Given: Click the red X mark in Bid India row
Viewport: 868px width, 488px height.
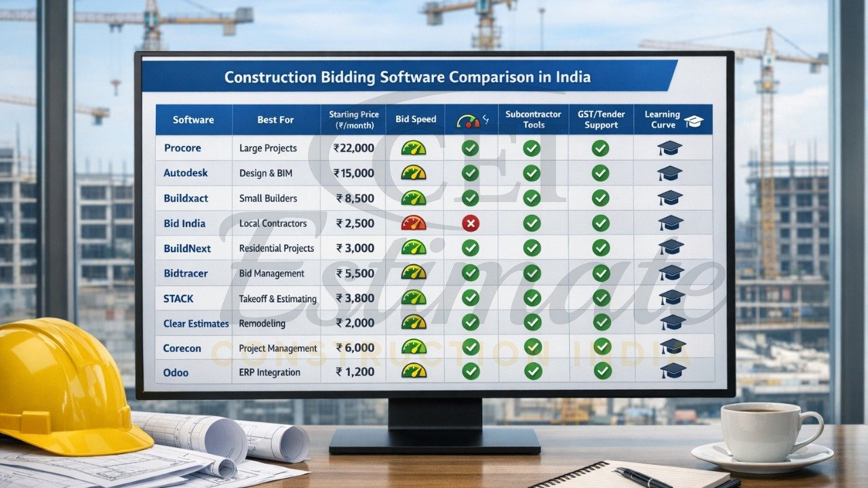Looking at the screenshot, I should click(471, 223).
